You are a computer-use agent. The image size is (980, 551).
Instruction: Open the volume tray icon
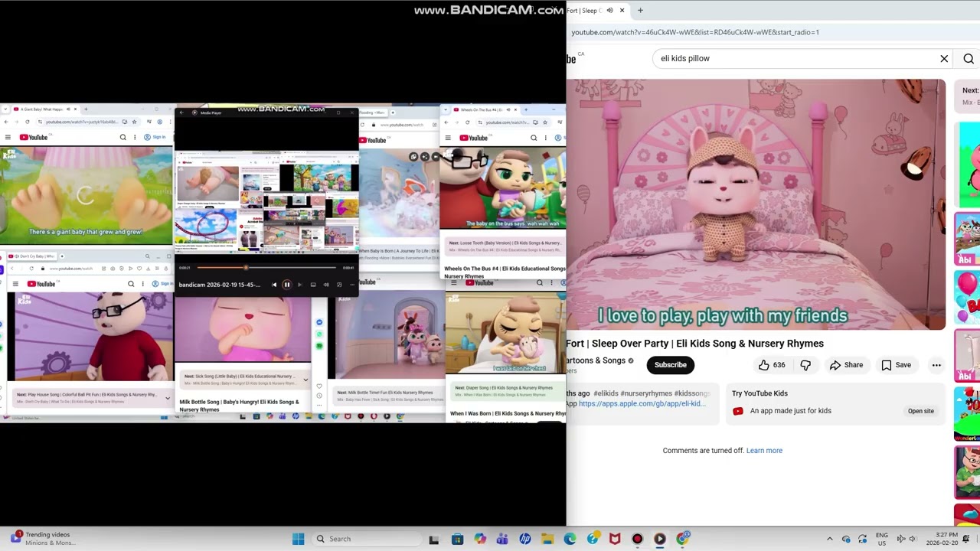[912, 539]
